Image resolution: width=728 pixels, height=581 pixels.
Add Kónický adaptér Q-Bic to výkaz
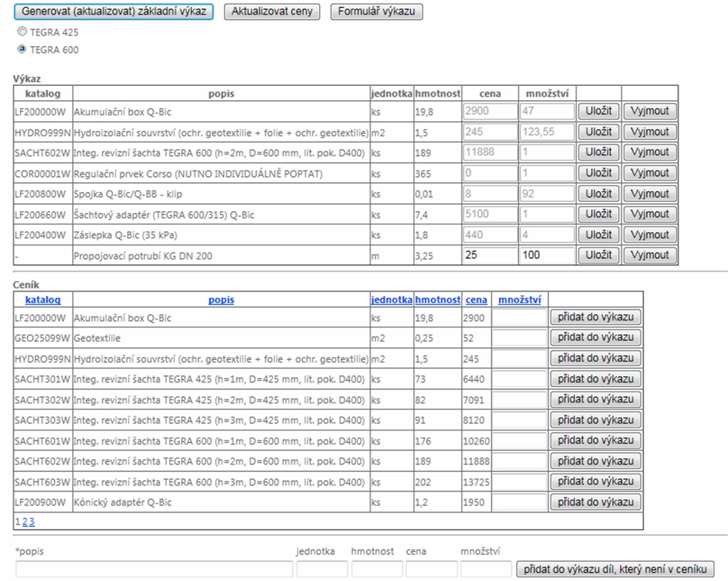point(595,502)
